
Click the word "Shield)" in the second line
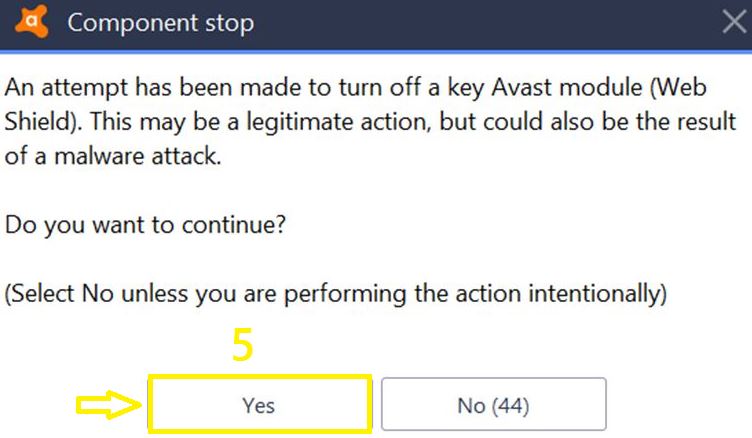36,122
